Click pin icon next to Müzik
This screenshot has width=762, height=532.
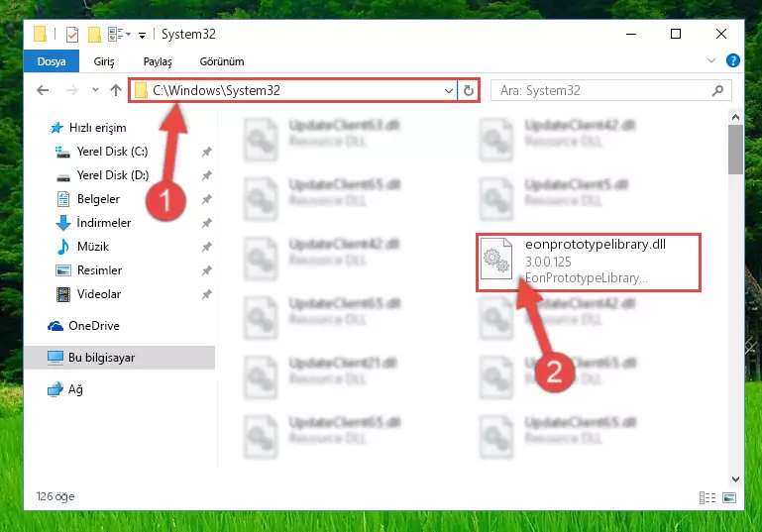coord(206,247)
